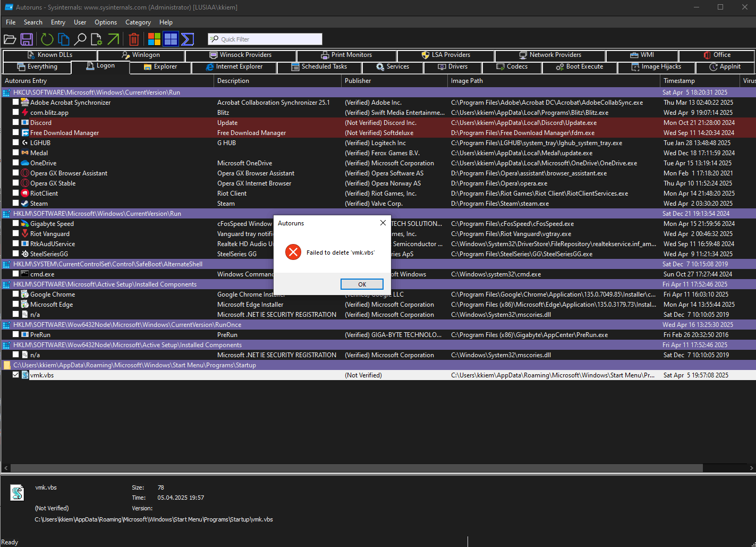This screenshot has width=756, height=547.
Task: Open the File menu
Action: pos(11,22)
